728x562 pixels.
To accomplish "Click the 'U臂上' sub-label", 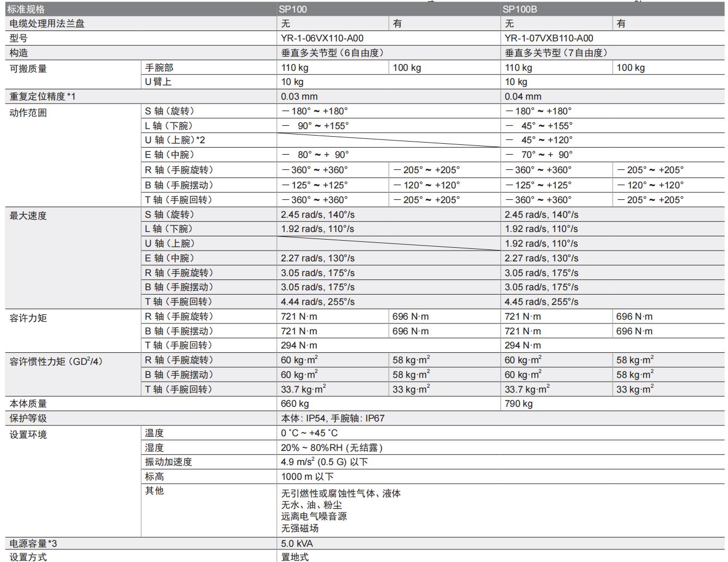I will coord(158,82).
